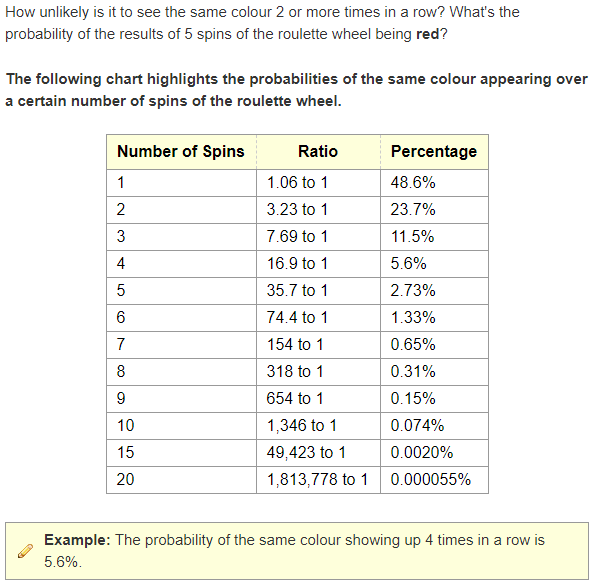Click the 16.9 to 1 ratio cell
597x587 pixels.
pyautogui.click(x=318, y=264)
